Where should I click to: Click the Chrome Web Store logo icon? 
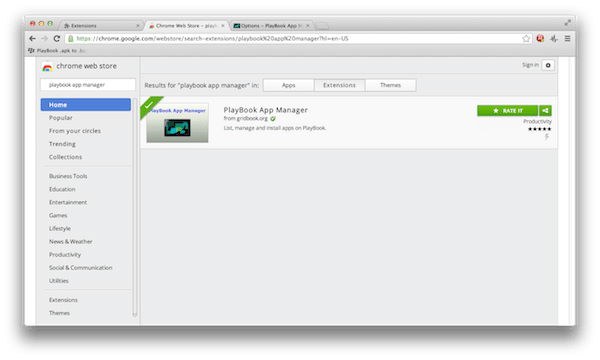47,67
